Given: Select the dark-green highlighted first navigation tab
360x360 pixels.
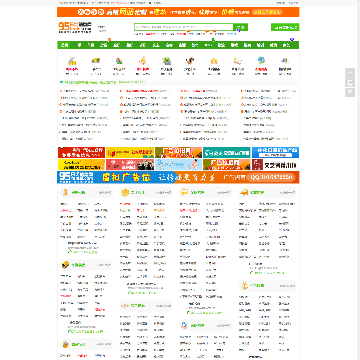Looking at the screenshot, I should click(64, 45).
